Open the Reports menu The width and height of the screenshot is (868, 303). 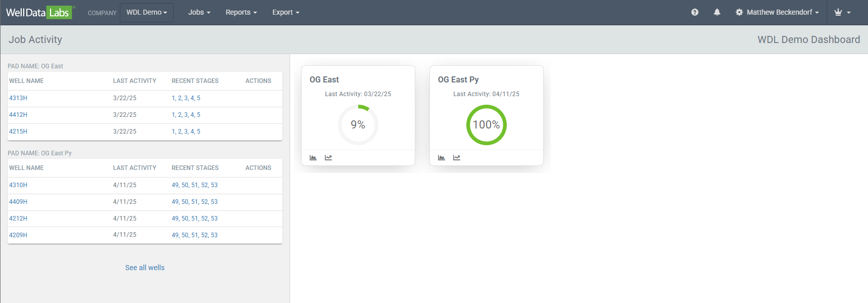pyautogui.click(x=241, y=12)
